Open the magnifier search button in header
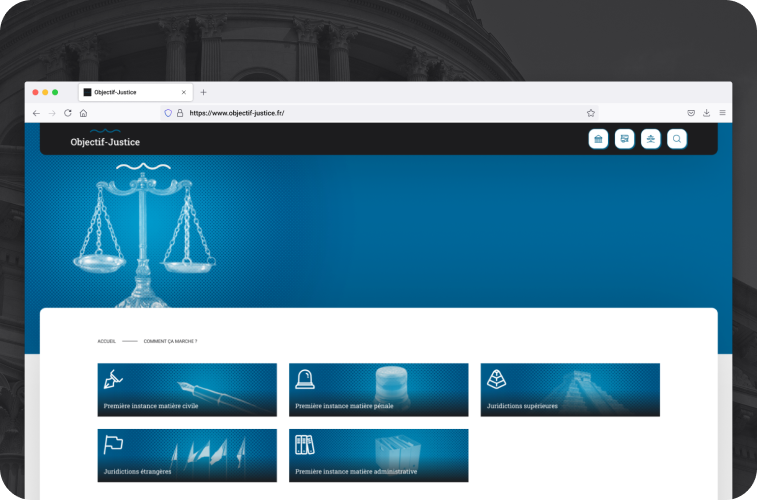This screenshot has height=500, width=757. coord(676,139)
